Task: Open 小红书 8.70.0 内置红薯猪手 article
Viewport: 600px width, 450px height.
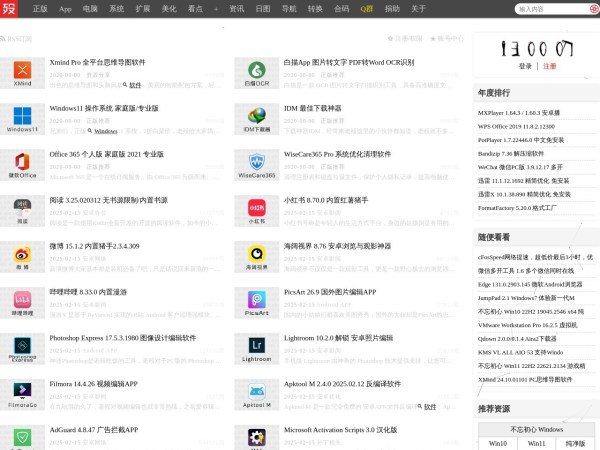Action: click(326, 200)
